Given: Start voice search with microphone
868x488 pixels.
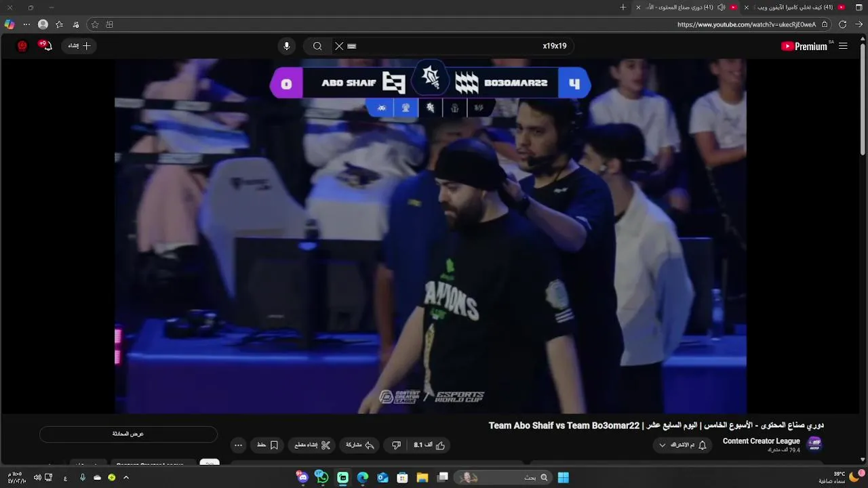Looking at the screenshot, I should (287, 46).
